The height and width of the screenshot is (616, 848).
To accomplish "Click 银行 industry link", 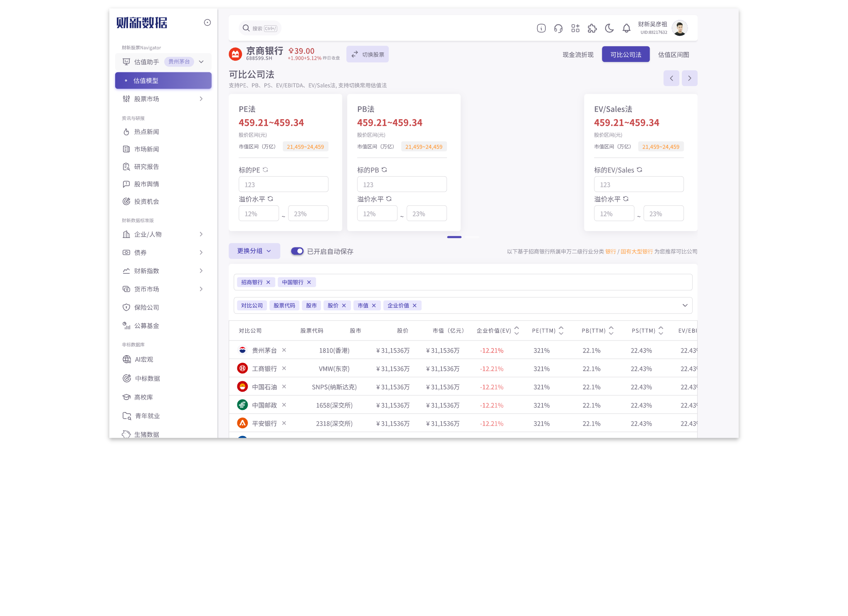I will 611,252.
